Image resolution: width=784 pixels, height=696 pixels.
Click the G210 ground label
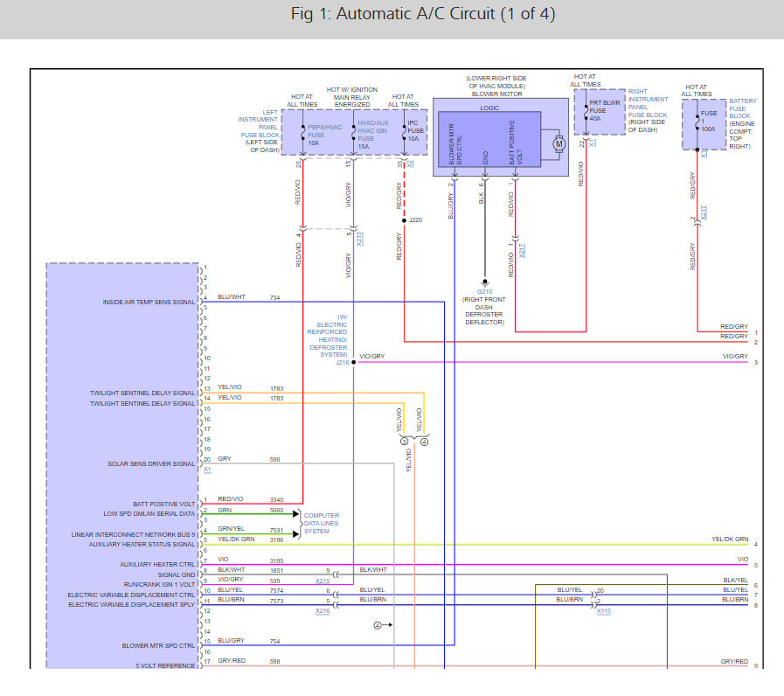tap(484, 292)
